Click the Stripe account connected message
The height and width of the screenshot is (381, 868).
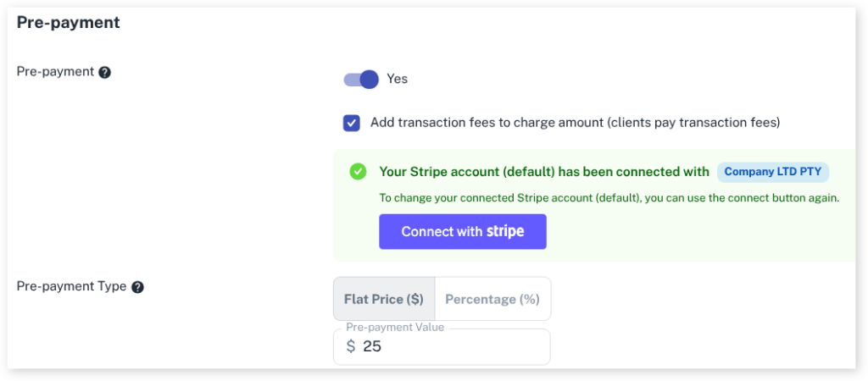544,172
